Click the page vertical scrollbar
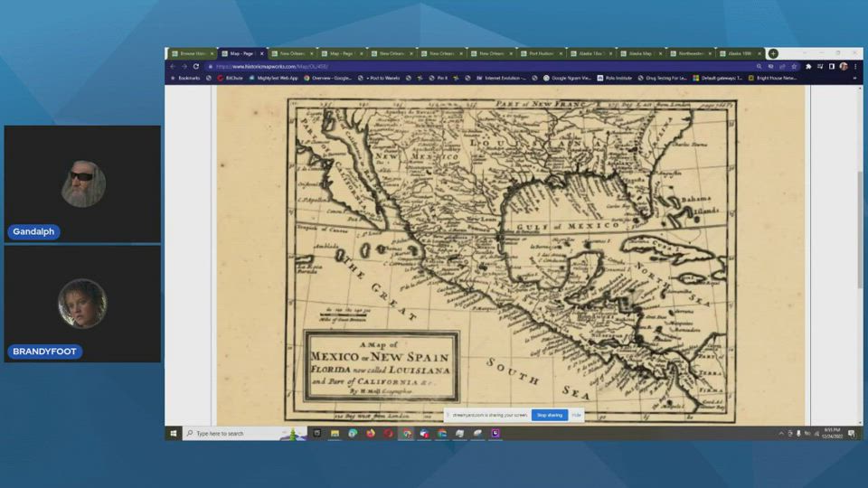The width and height of the screenshot is (868, 488). tap(859, 226)
